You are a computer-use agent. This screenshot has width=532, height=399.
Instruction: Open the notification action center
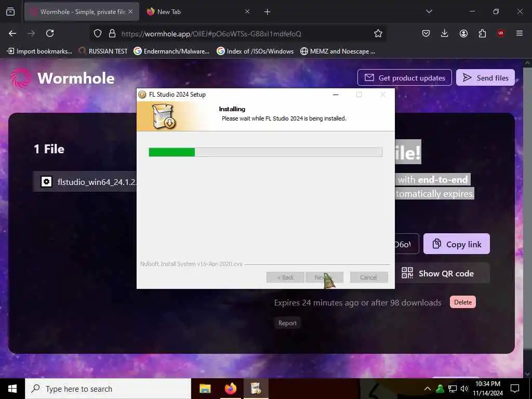(515, 389)
